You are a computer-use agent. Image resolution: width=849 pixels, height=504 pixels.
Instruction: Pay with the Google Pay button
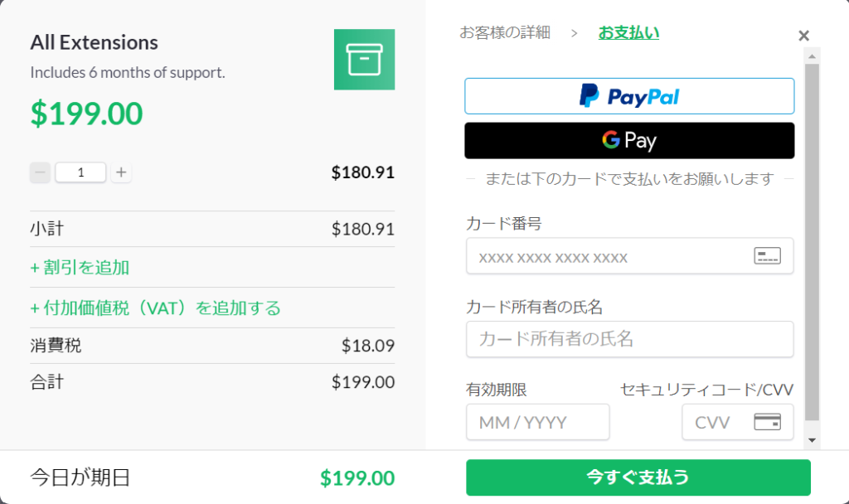[x=629, y=140]
